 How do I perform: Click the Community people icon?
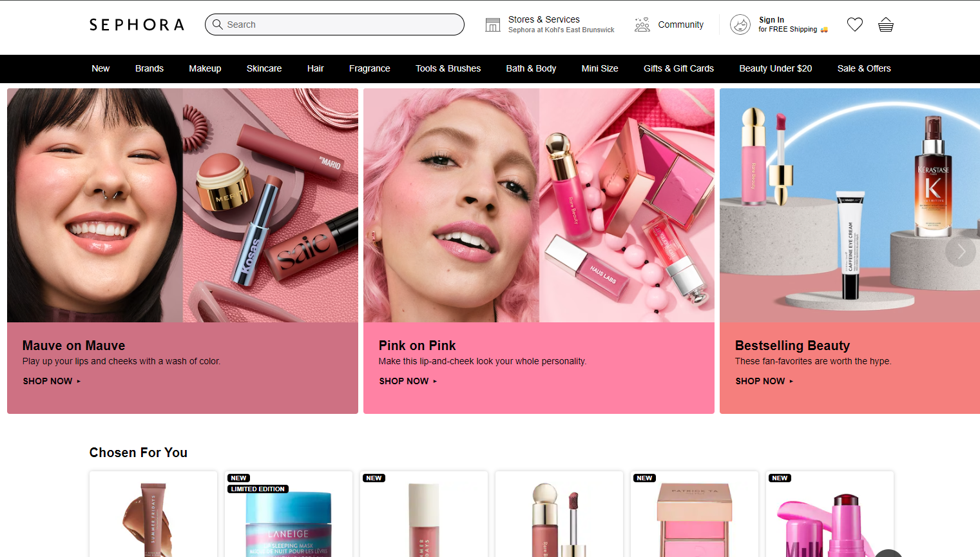pos(642,24)
